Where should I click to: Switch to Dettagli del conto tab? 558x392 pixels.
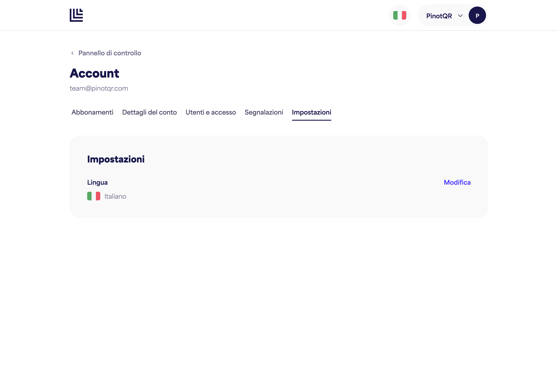tap(150, 112)
